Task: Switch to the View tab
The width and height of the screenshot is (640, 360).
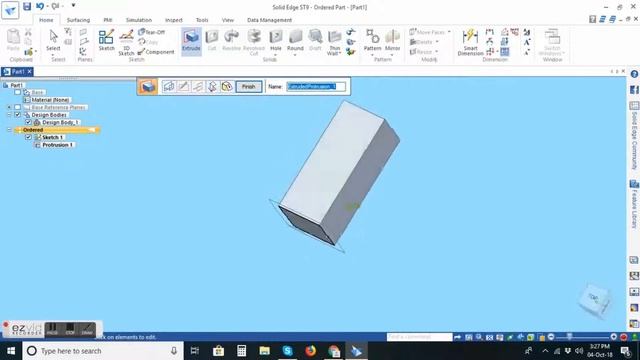Action: [x=228, y=20]
